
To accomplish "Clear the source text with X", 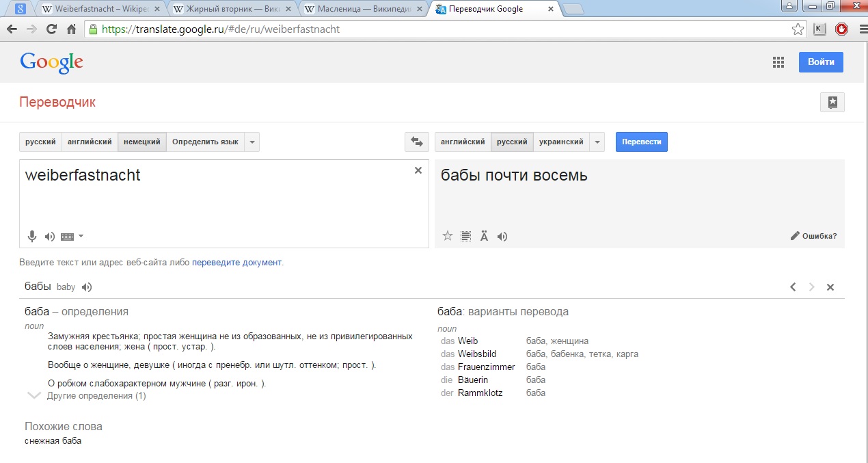I will click(x=418, y=170).
